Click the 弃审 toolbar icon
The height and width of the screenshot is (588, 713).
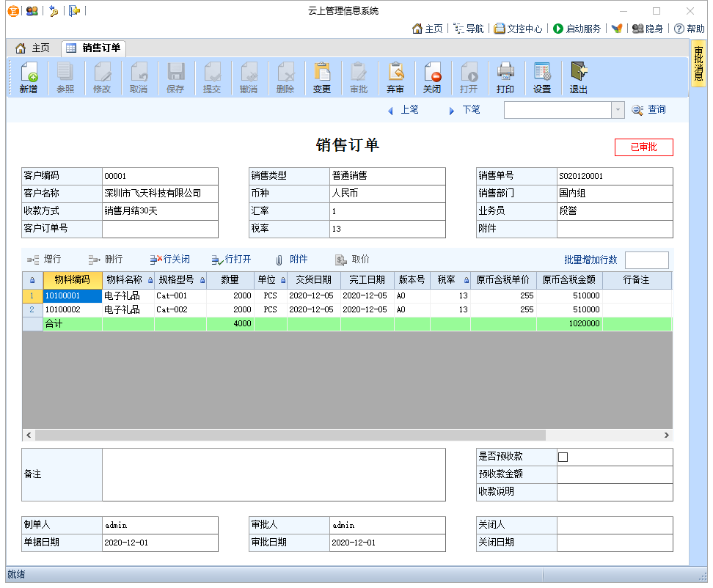pyautogui.click(x=395, y=78)
